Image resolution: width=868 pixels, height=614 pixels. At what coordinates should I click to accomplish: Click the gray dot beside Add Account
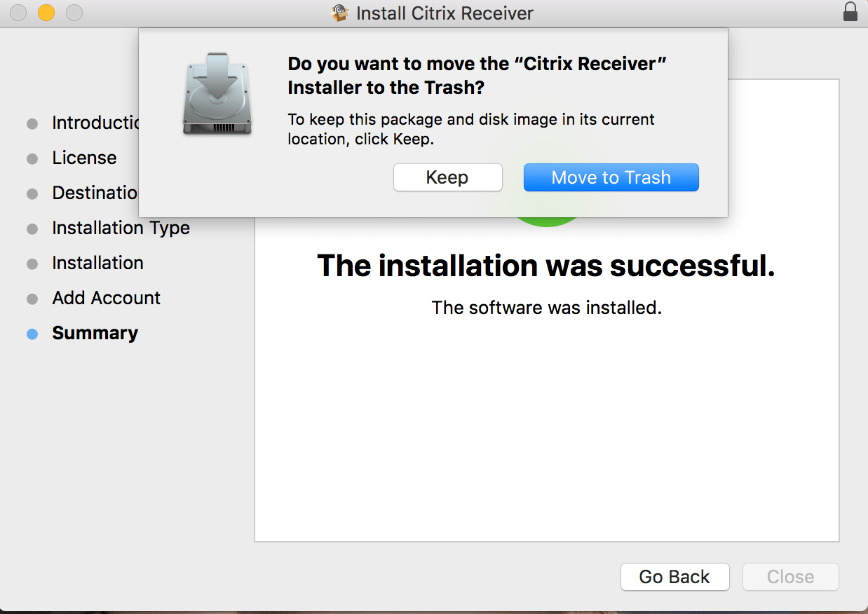[32, 299]
